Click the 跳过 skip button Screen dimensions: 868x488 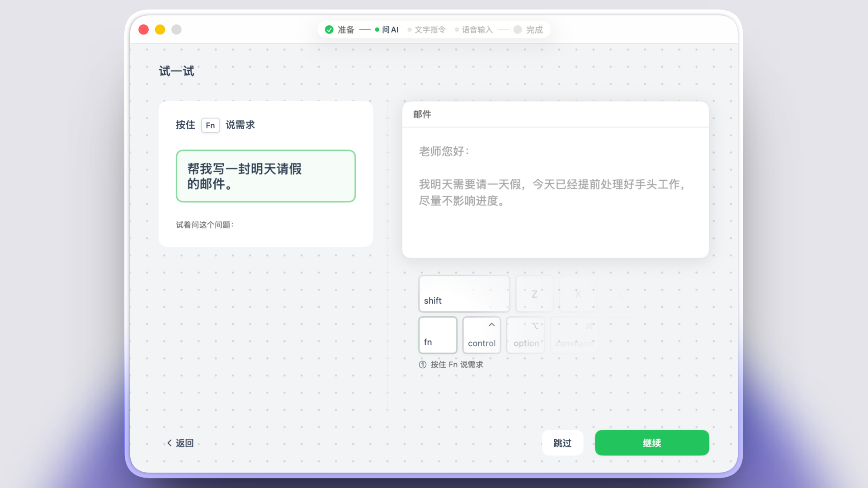tap(562, 443)
